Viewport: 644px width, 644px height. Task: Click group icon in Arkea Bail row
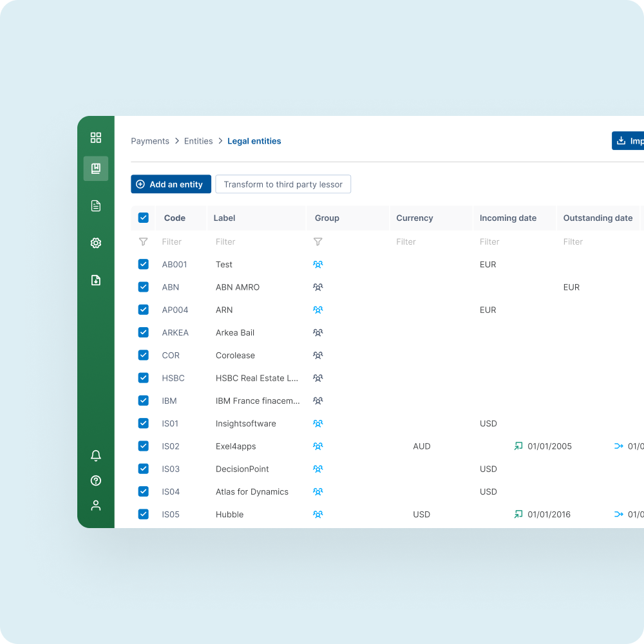318,333
